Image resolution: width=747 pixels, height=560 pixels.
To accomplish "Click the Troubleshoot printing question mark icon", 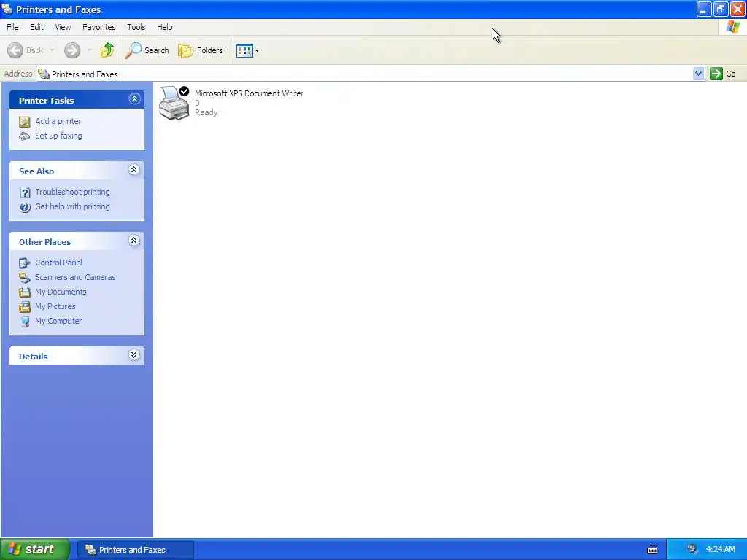I will (x=25, y=192).
